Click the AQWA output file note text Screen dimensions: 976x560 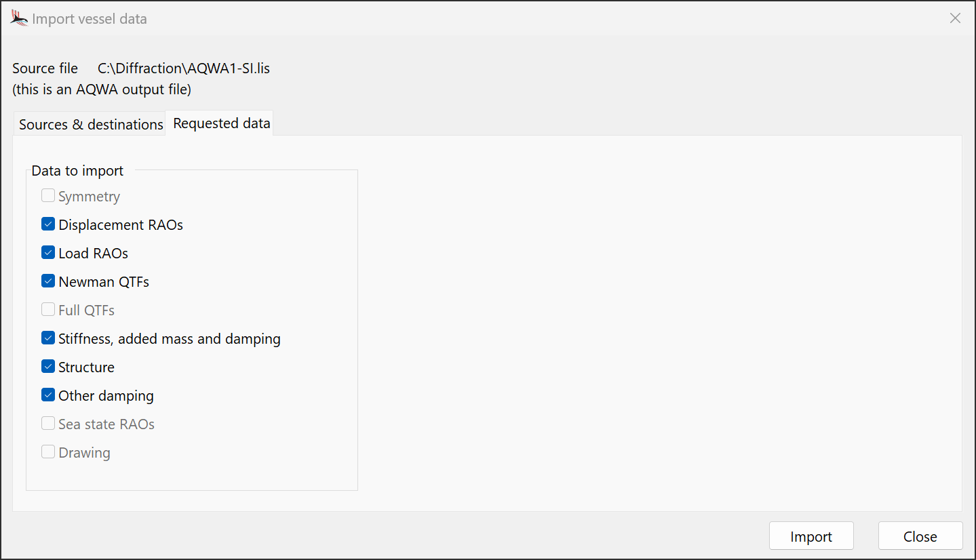(x=102, y=89)
